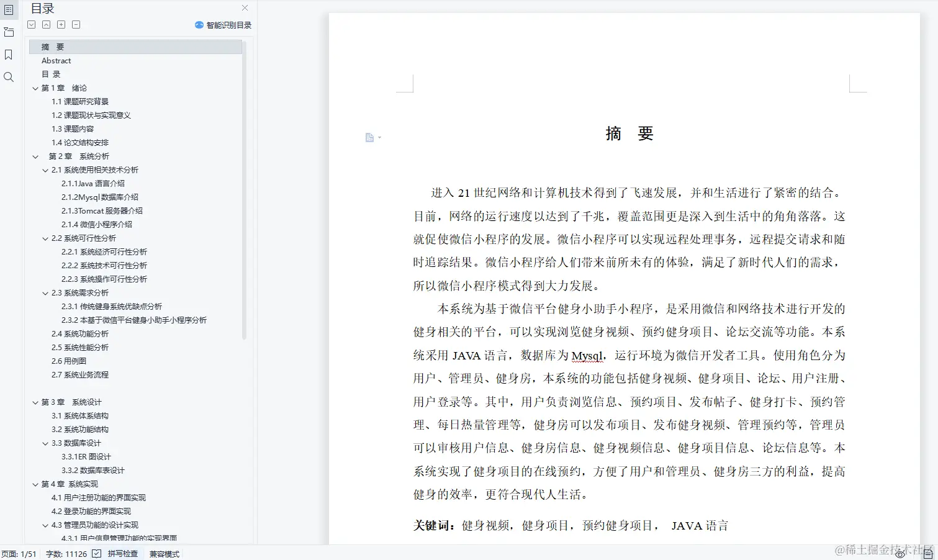Toggle spell check icon in status bar
The height and width of the screenshot is (560, 938).
[97, 553]
